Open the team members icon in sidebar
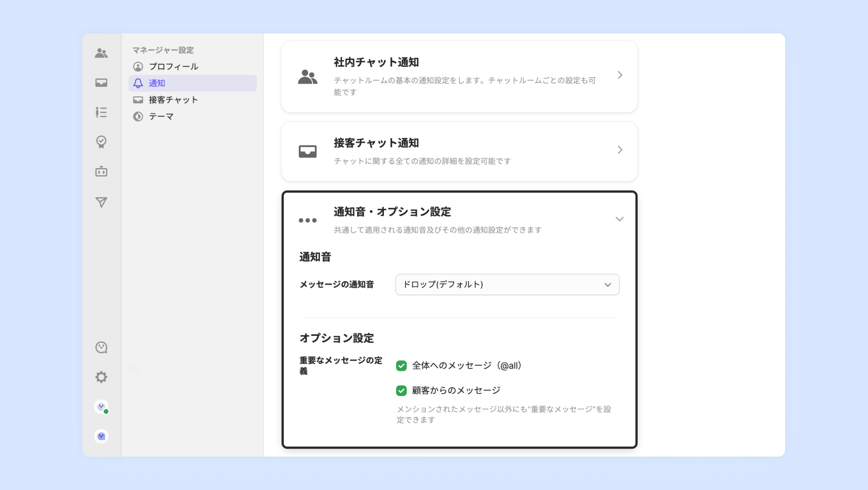868x490 pixels. [101, 53]
